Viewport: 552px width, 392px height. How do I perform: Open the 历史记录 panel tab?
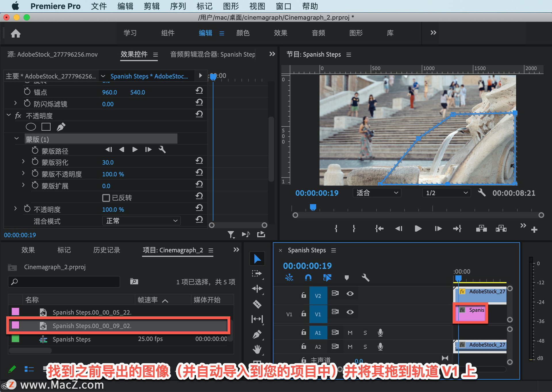tap(107, 250)
